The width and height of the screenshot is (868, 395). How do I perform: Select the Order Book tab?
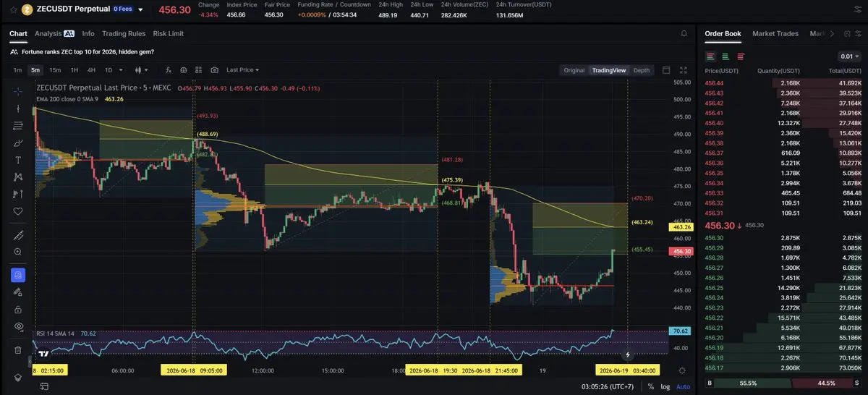(723, 33)
